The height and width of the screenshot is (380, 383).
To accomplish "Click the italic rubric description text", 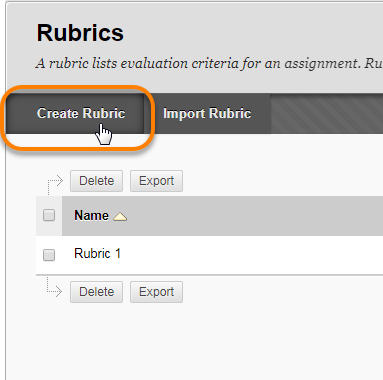I will 209,63.
